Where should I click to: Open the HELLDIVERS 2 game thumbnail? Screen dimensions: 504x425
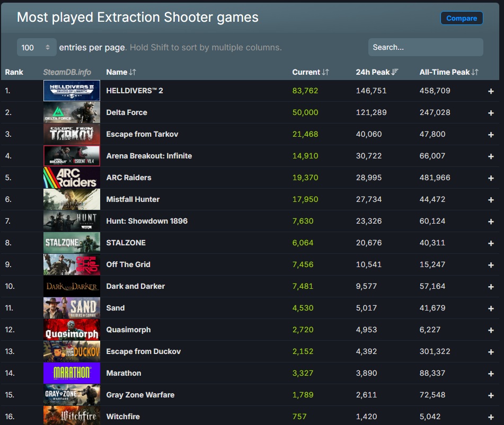point(72,91)
